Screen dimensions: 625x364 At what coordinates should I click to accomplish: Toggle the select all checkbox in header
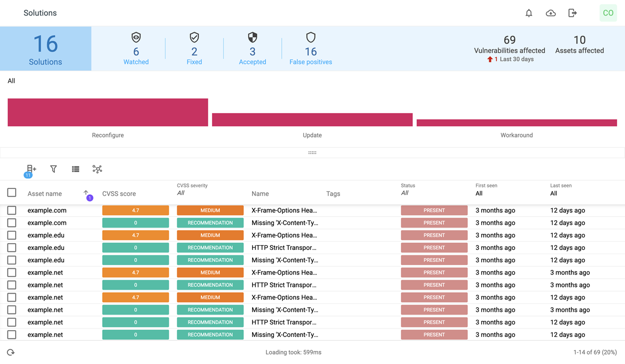pos(11,193)
